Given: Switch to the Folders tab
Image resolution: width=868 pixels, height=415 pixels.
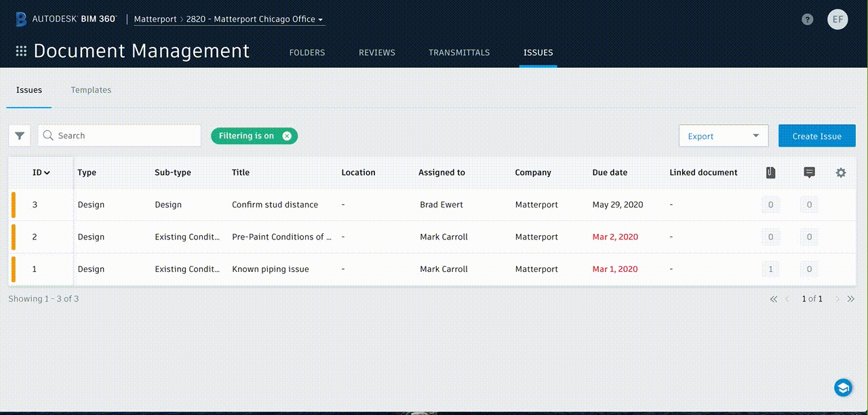Looking at the screenshot, I should (307, 52).
